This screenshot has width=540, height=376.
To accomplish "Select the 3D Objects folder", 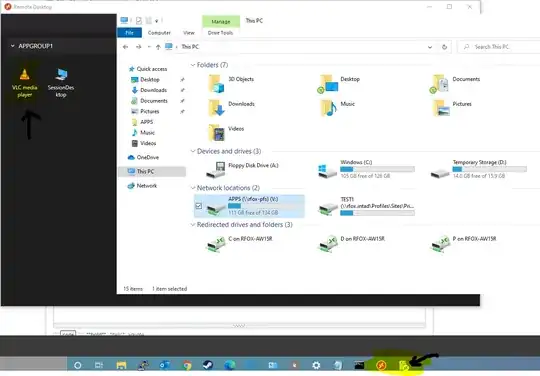I will point(231,83).
